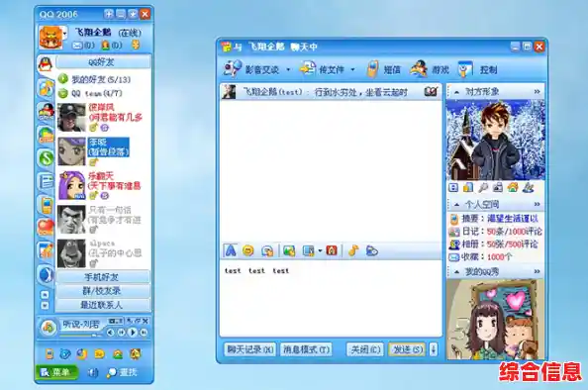
Task: Click the 发送(S) send button
Action: [407, 349]
